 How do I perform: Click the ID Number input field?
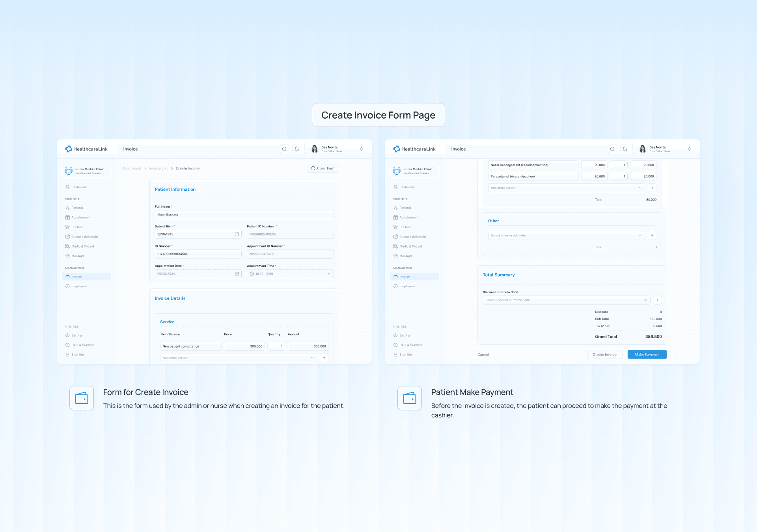pyautogui.click(x=198, y=254)
